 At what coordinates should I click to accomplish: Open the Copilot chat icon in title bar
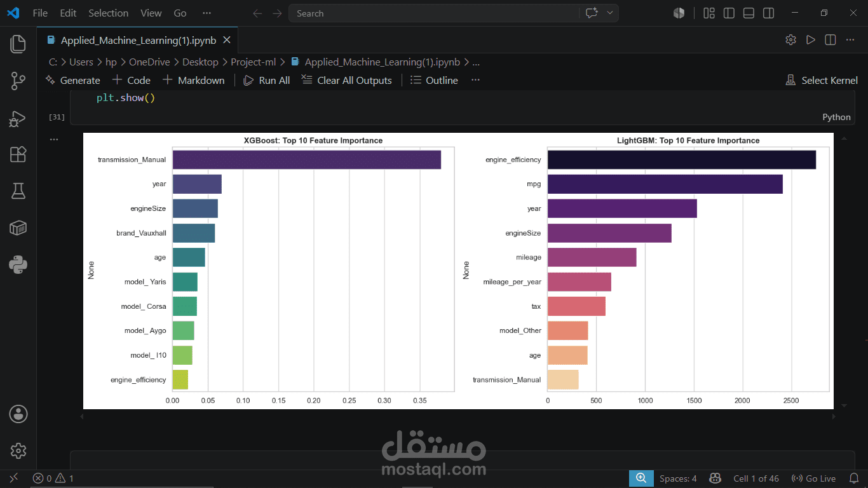point(591,13)
